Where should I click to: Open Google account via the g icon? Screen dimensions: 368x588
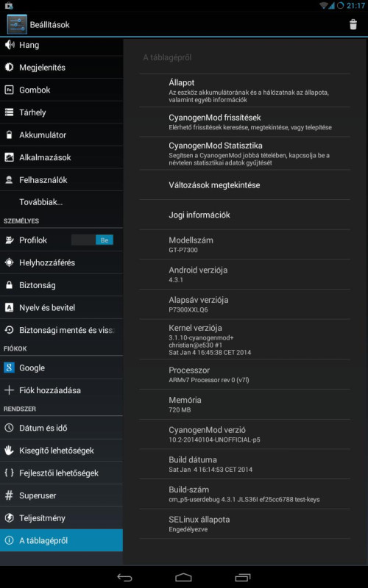tap(9, 367)
